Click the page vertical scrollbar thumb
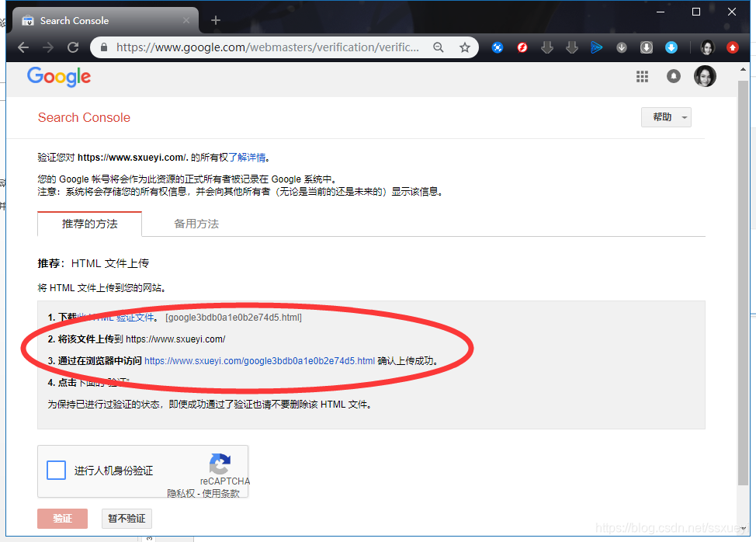 (x=743, y=283)
